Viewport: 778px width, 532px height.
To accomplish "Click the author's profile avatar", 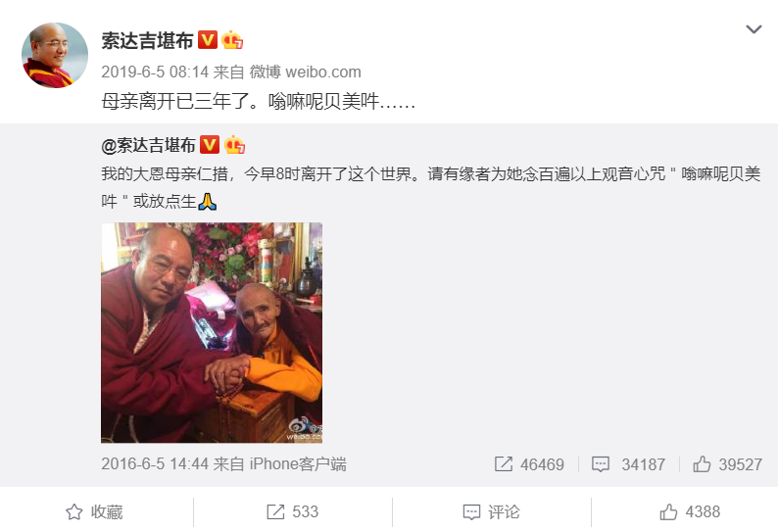I will point(55,55).
